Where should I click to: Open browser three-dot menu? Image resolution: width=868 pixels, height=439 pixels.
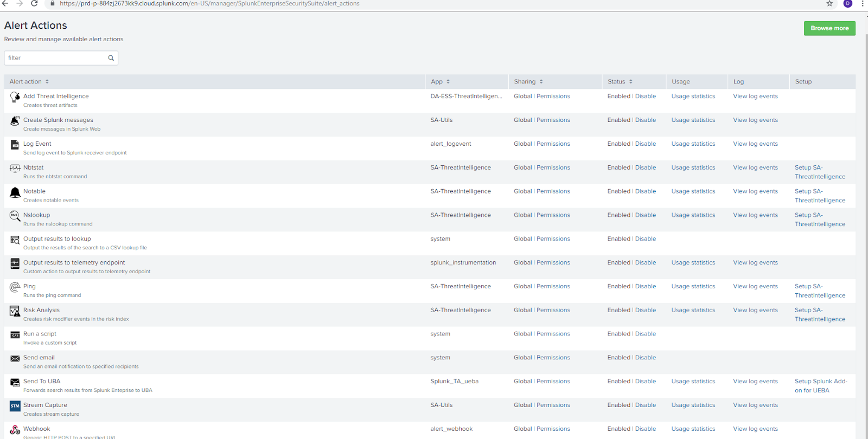point(863,3)
